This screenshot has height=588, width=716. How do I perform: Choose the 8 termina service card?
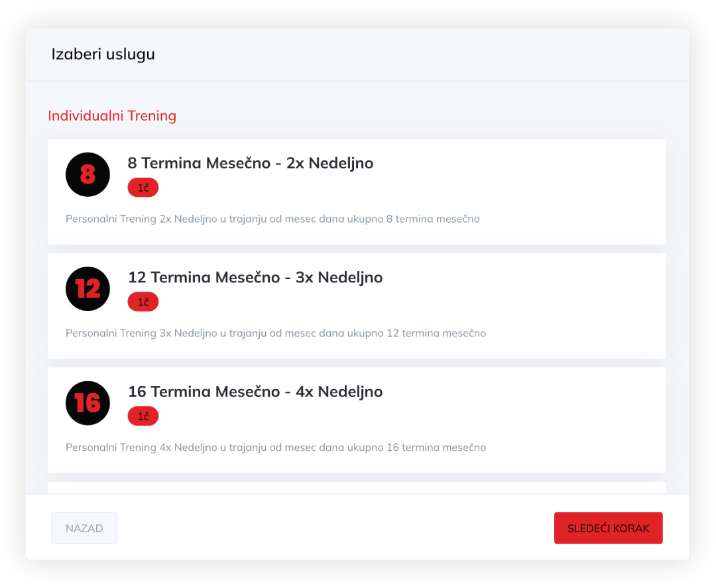(x=357, y=192)
